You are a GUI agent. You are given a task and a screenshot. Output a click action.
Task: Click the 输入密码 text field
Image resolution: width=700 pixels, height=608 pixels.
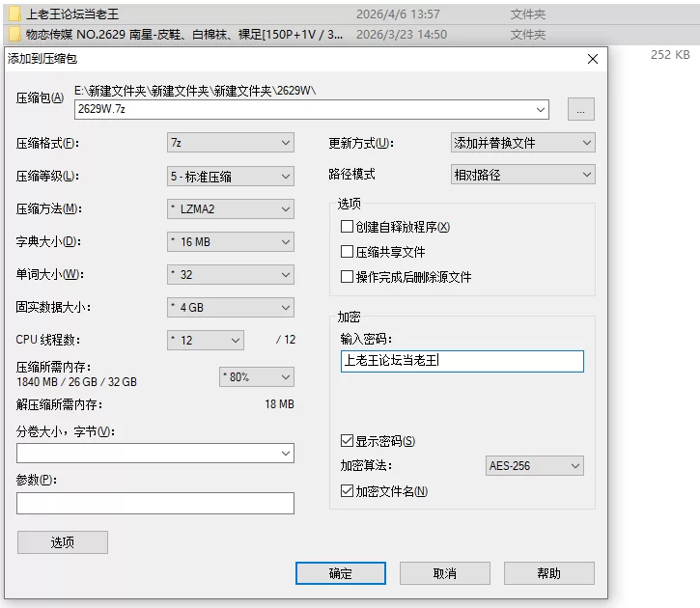point(462,361)
